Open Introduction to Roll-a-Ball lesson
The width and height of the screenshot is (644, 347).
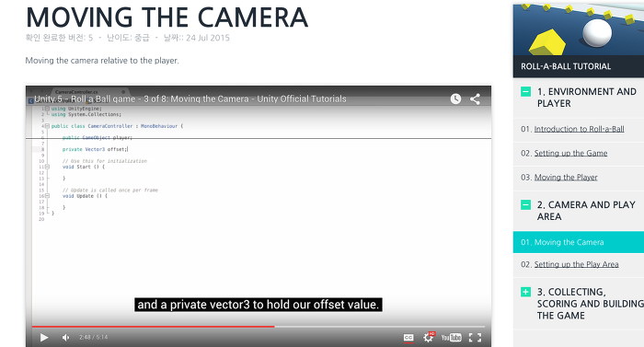(579, 129)
